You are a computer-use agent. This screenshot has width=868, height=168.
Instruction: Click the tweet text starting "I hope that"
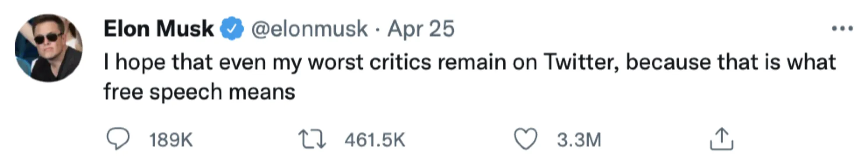click(x=469, y=77)
